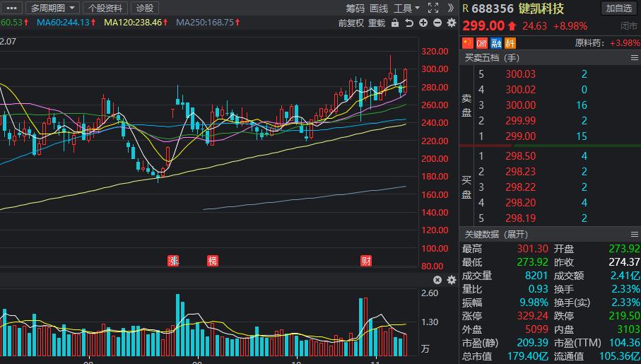641x364 pixels.
Task: Close the volume indicator panel
Action: pos(437,280)
